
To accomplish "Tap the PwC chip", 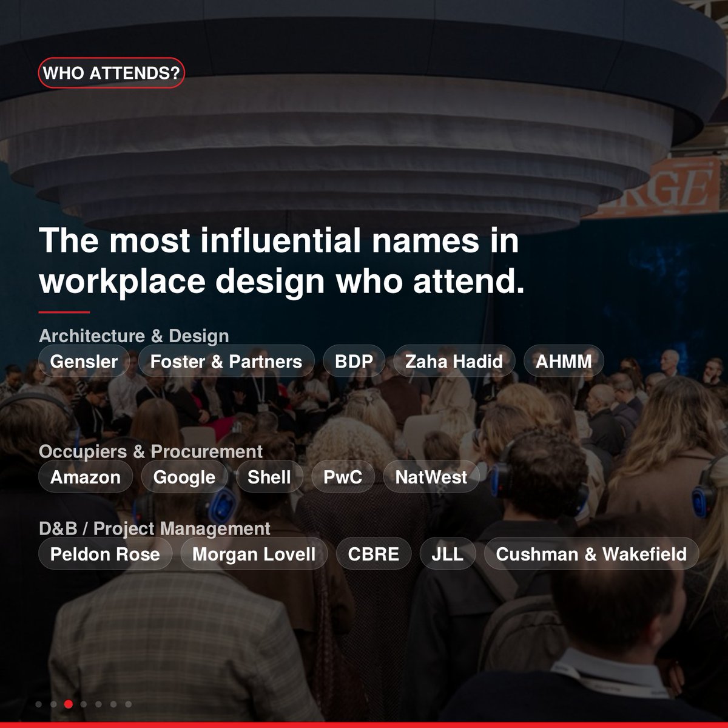I will tap(343, 477).
